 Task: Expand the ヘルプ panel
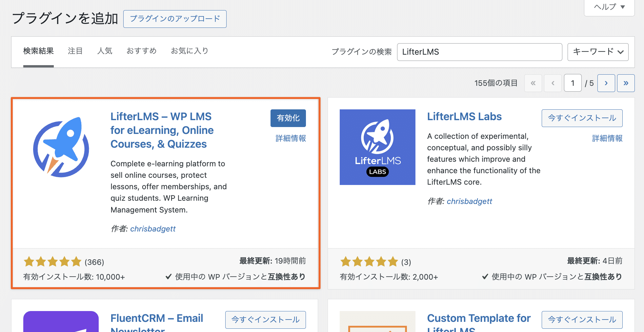(x=609, y=7)
